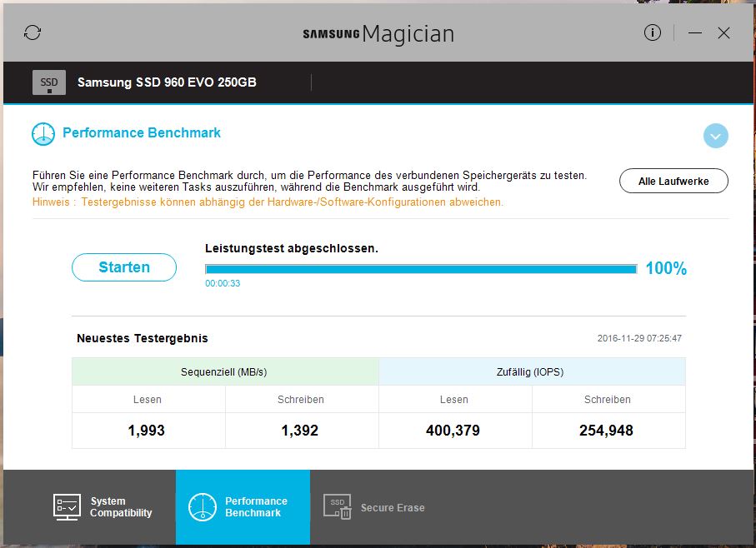
Task: Close the Samsung Magician window
Action: pyautogui.click(x=723, y=32)
